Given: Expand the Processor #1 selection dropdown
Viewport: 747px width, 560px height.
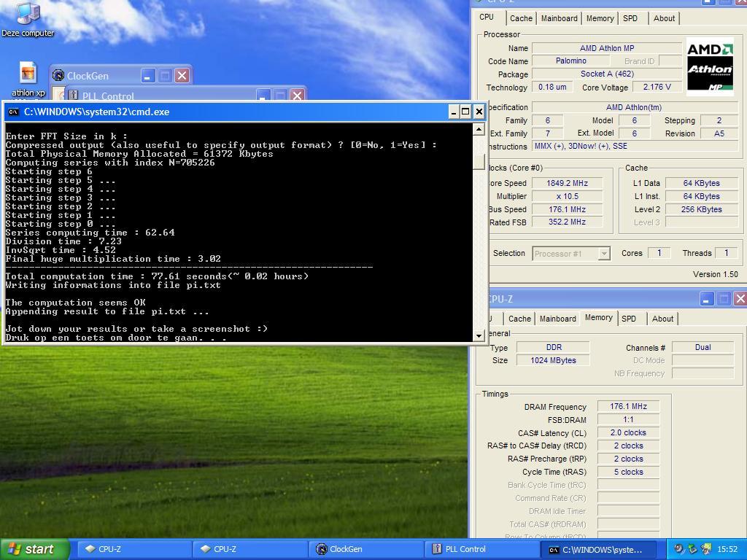Looking at the screenshot, I should pyautogui.click(x=603, y=254).
